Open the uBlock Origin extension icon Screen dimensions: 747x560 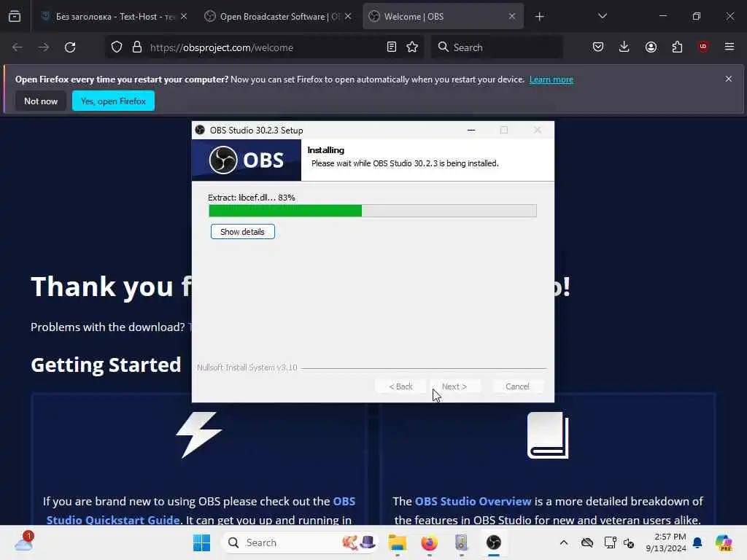coord(703,47)
